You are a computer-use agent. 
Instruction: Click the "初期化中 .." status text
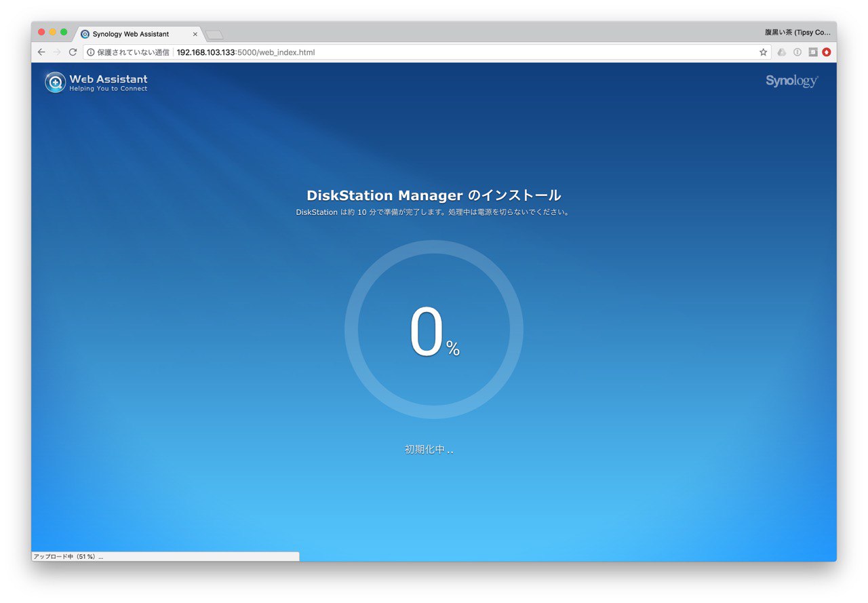click(x=429, y=449)
